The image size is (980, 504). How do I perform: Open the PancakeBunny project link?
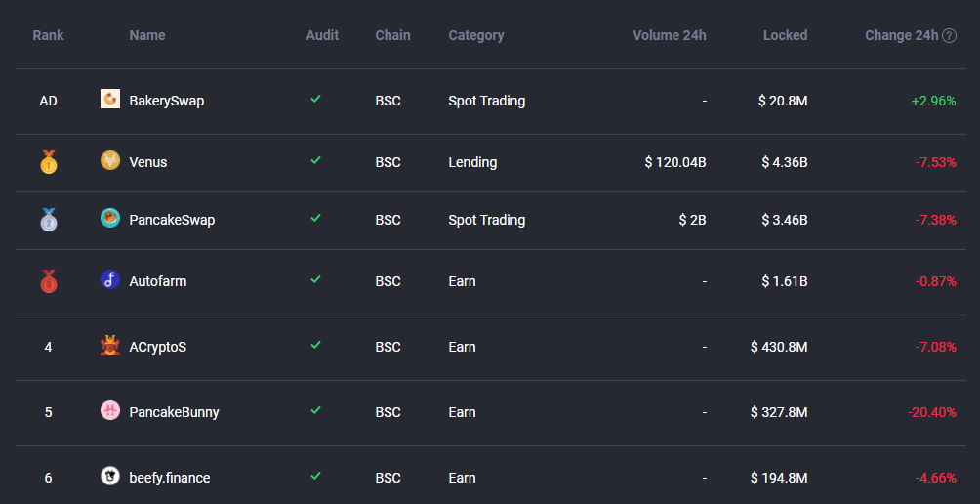(x=175, y=413)
